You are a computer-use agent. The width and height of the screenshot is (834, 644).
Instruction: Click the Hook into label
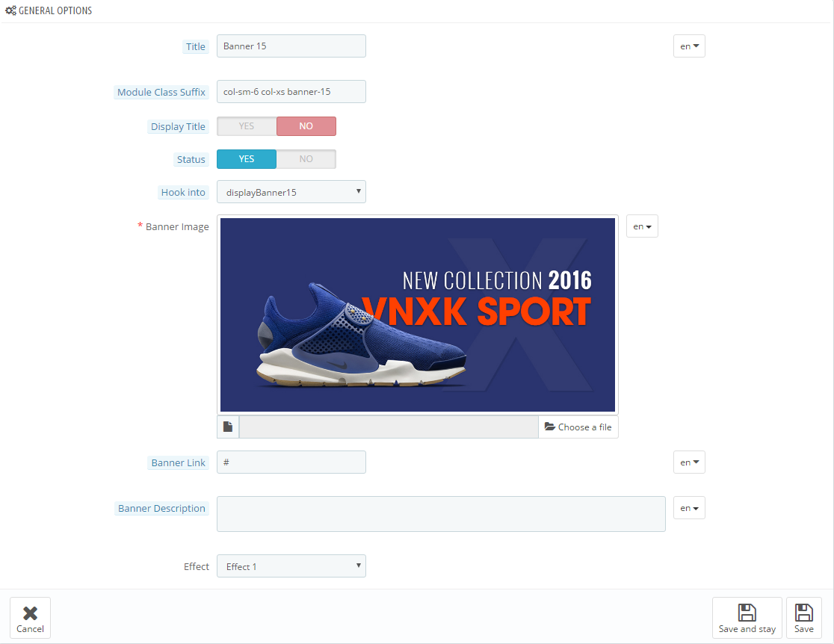point(184,193)
